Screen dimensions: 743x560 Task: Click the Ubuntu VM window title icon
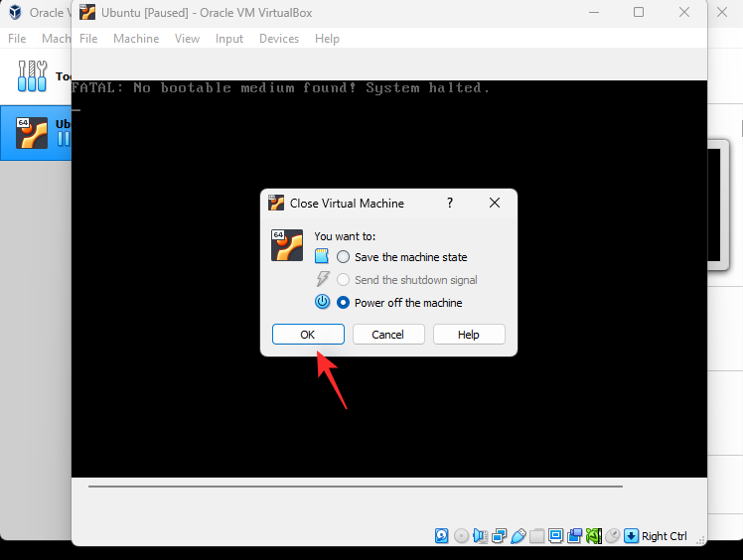click(x=87, y=12)
